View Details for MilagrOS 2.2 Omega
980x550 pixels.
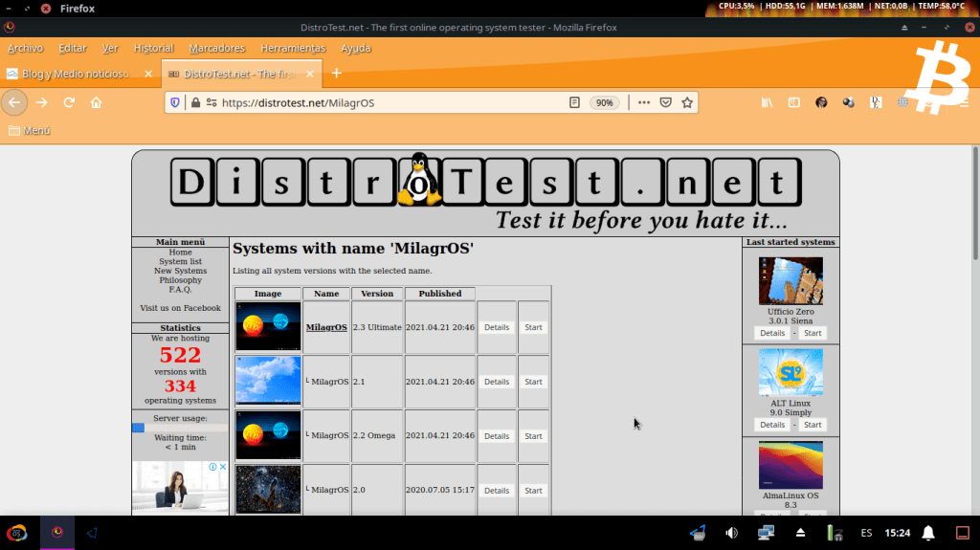(496, 435)
